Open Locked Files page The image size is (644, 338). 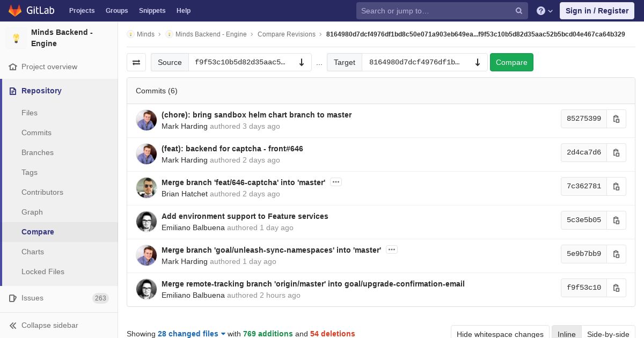coord(43,271)
